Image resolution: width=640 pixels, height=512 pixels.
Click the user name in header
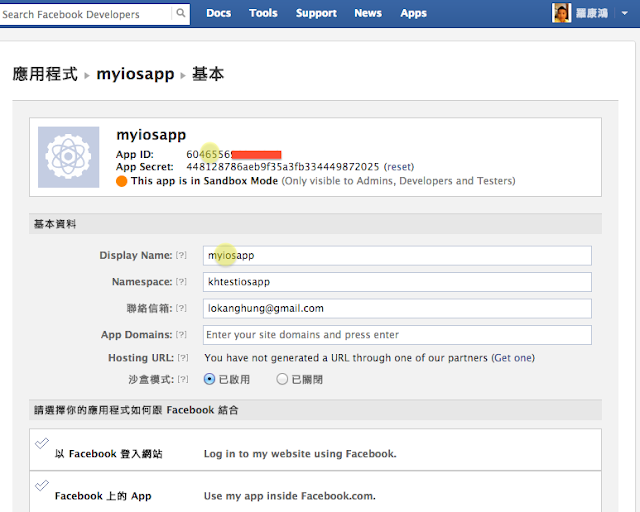(x=592, y=13)
